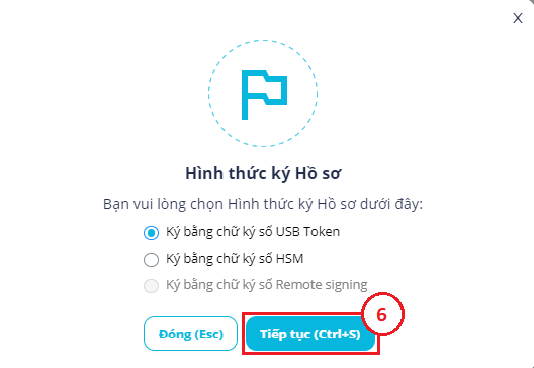Click the 'Ký bằng chữ ký số USB Token' label
Image resolution: width=534 pixels, height=368 pixels.
[x=253, y=232]
